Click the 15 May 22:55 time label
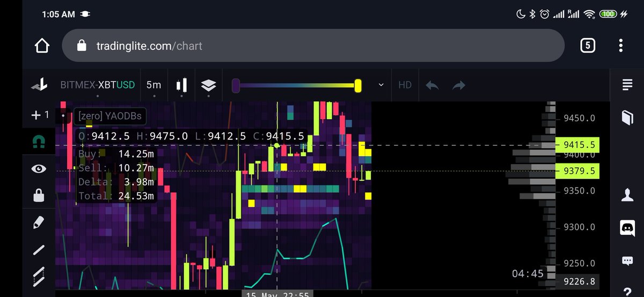This screenshot has width=644, height=297. (277, 294)
